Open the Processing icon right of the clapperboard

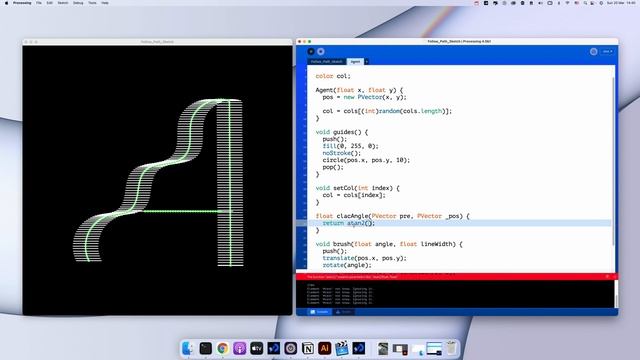359,348
